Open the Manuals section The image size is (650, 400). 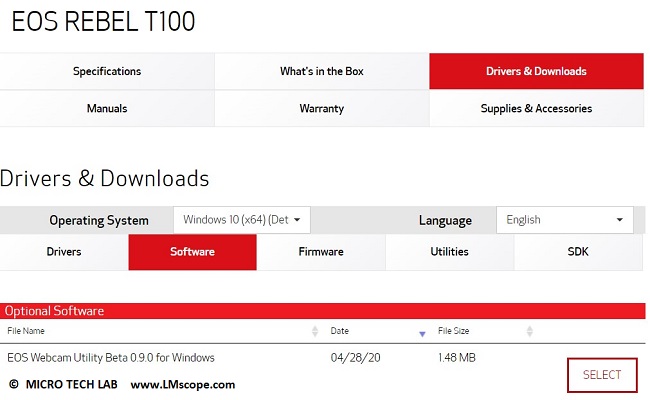[x=107, y=108]
